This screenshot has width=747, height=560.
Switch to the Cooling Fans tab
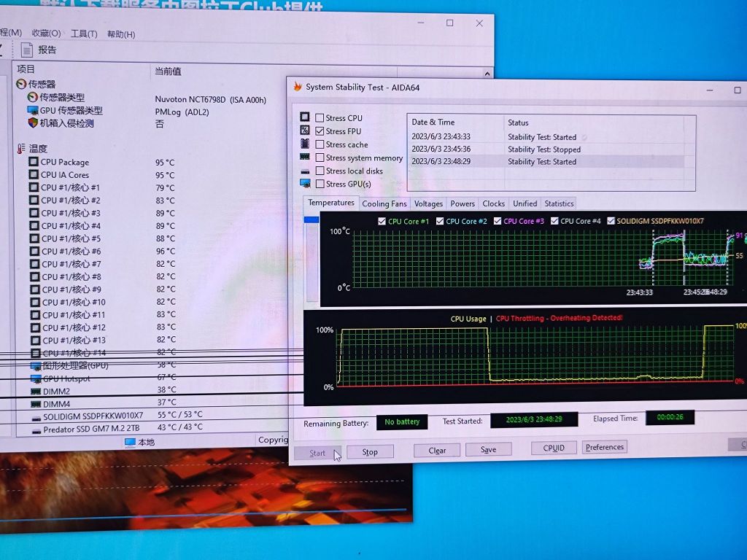click(384, 204)
